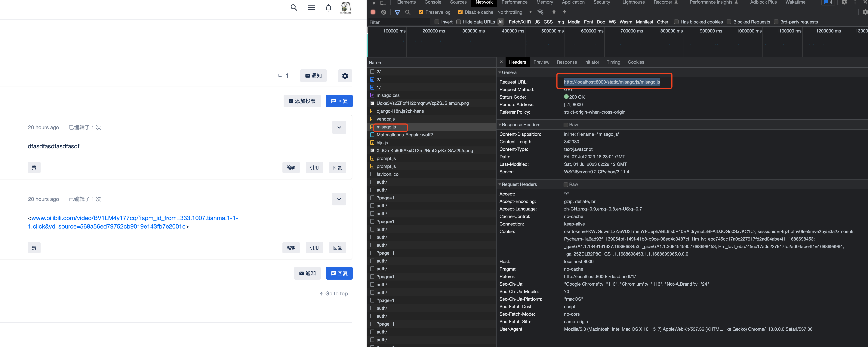Open the Console panel tab
Image resolution: width=868 pixels, height=347 pixels.
[x=433, y=2]
